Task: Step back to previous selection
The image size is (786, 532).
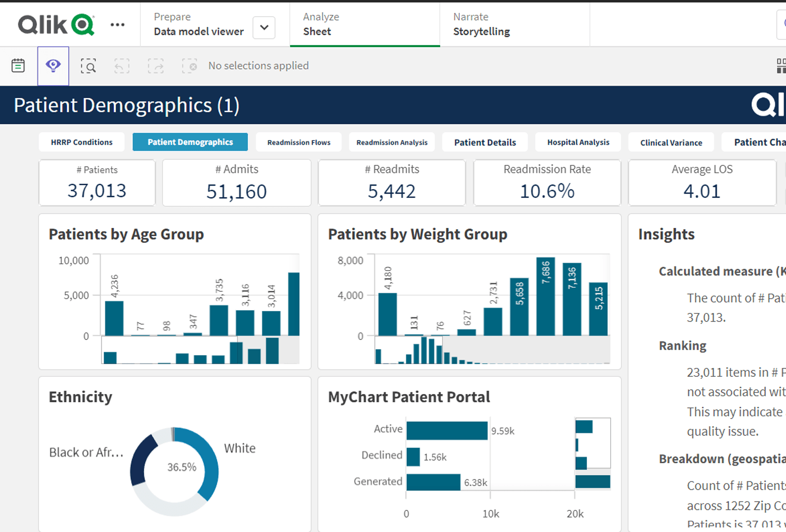Action: point(121,66)
